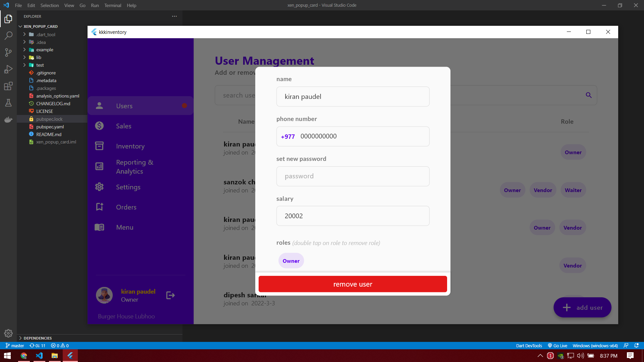
Task: Open Settings in app sidebar
Action: point(128,187)
